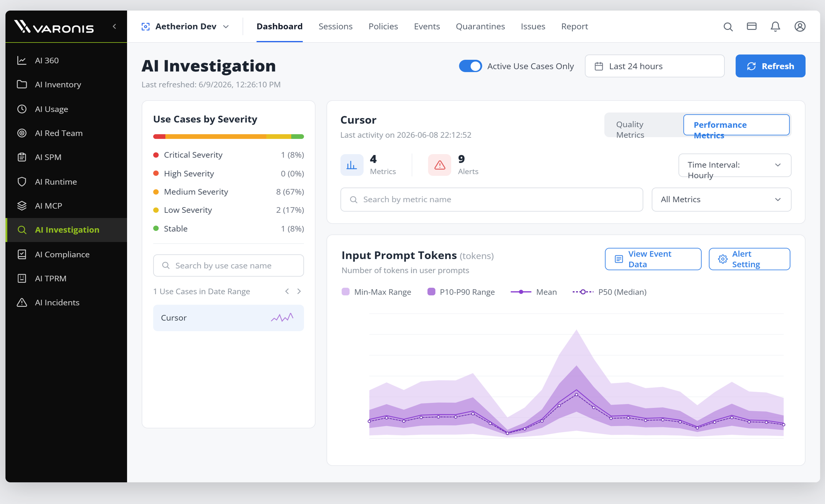Screen dimensions: 825x504
Task: Switch to the Report tab
Action: [574, 26]
